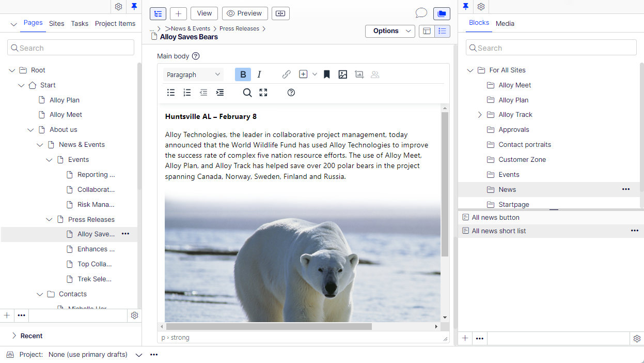
Task: Click the personalized content people icon
Action: pos(375,74)
